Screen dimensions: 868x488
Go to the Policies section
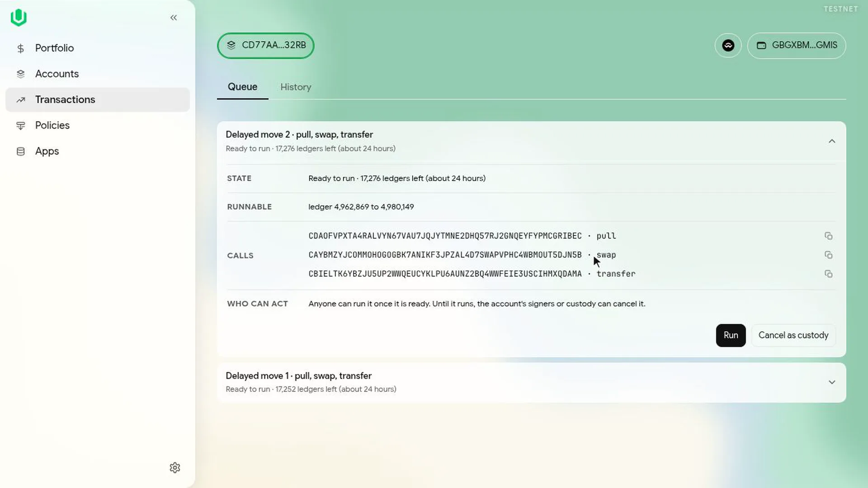click(98, 125)
